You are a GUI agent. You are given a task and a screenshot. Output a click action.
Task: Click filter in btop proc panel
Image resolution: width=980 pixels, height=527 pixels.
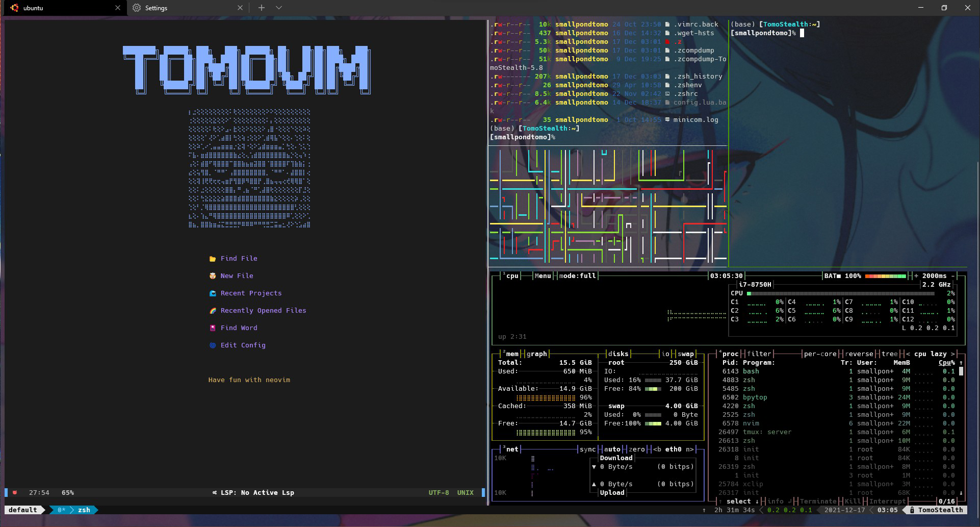pyautogui.click(x=759, y=354)
